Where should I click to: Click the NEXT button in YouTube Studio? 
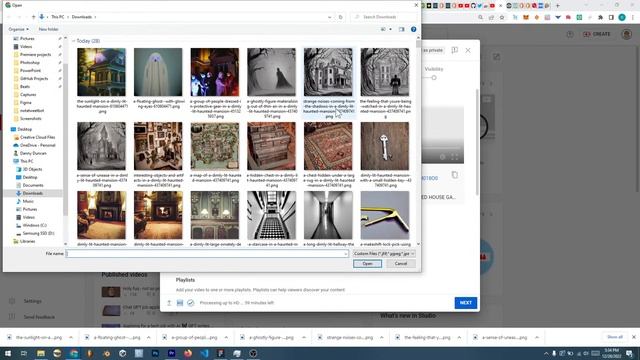coord(466,303)
